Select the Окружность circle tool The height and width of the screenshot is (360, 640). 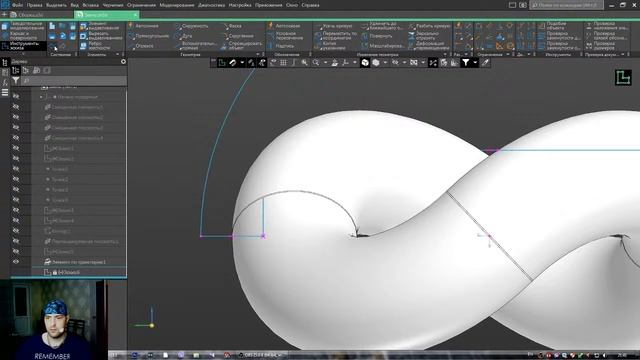point(192,26)
